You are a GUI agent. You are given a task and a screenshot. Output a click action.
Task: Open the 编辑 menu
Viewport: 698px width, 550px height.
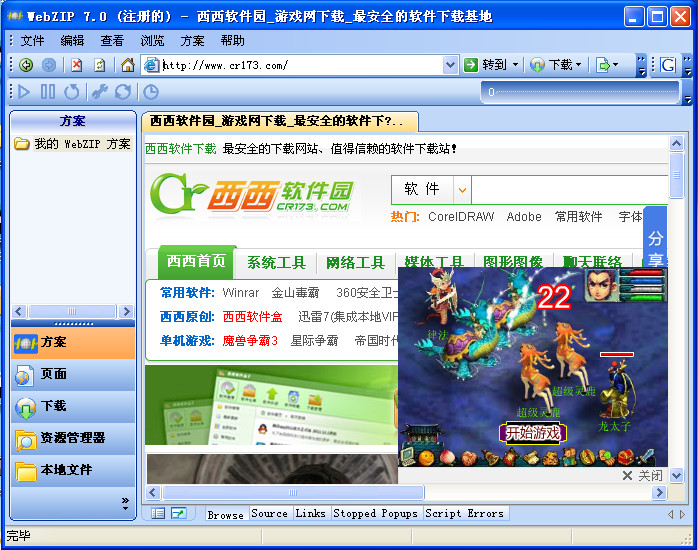72,41
